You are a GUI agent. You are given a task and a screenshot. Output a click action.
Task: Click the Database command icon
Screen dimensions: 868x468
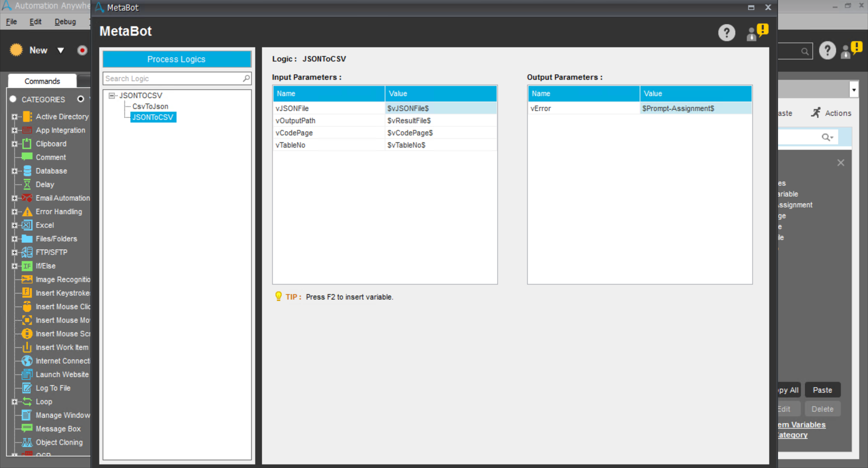pyautogui.click(x=27, y=171)
